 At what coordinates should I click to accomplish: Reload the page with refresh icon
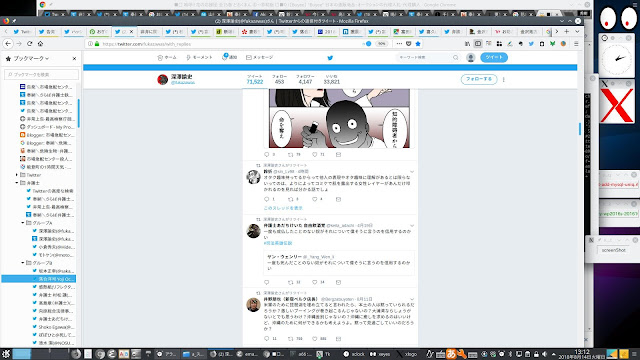tap(30, 43)
